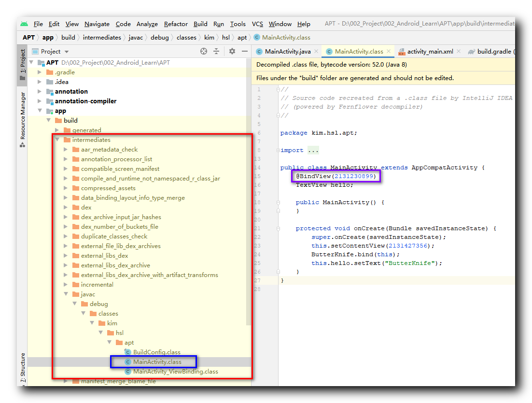532x403 pixels.
Task: Click the classes breadcrumb
Action: [186, 38]
